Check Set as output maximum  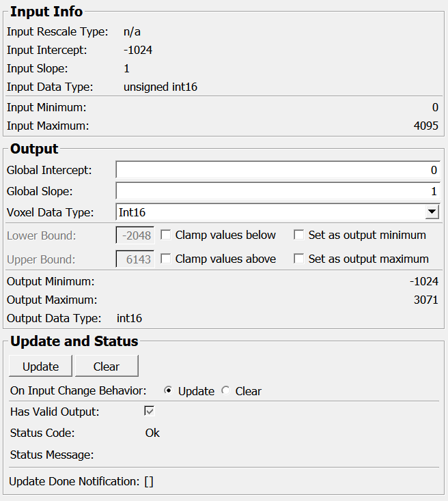[x=298, y=259]
